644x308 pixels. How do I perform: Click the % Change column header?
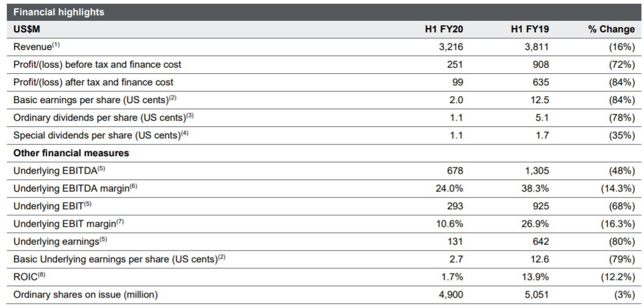pyautogui.click(x=611, y=29)
